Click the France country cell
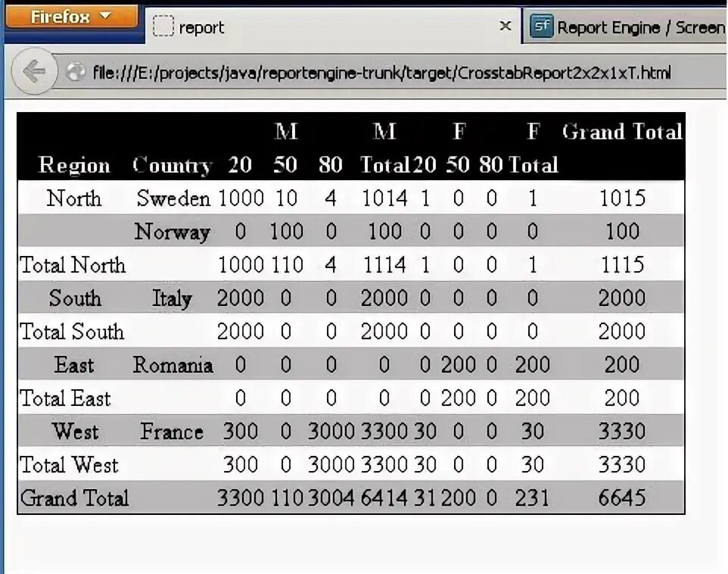The height and width of the screenshot is (574, 728). [171, 432]
